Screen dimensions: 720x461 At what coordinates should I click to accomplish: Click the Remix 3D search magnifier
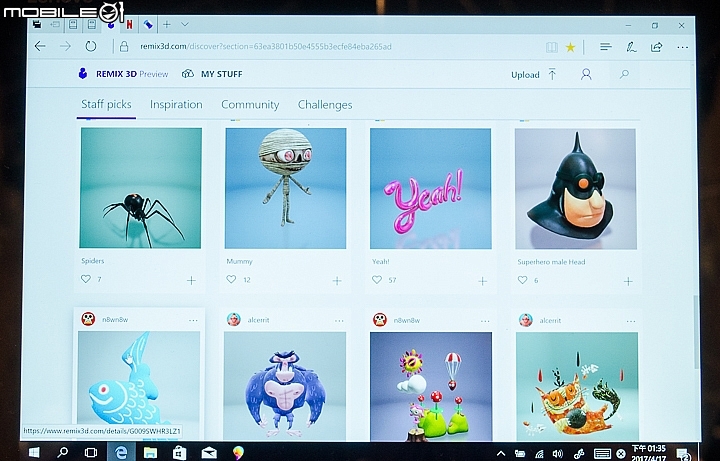[x=624, y=74]
